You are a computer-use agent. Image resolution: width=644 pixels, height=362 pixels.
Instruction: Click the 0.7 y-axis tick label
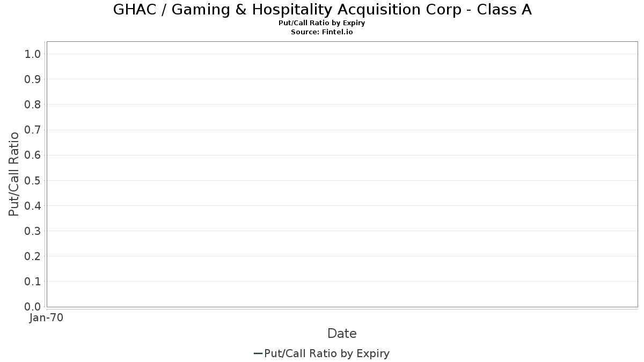(33, 130)
